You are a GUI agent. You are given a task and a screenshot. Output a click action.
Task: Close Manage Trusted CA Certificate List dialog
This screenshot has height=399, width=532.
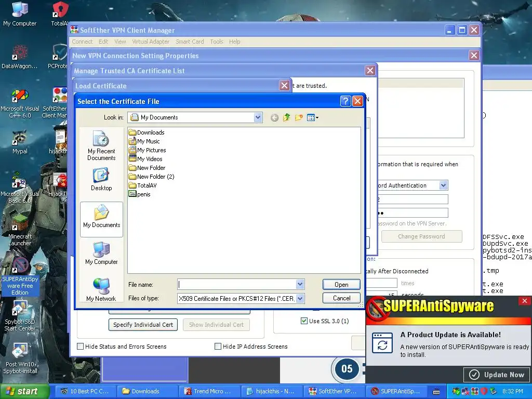pyautogui.click(x=370, y=71)
